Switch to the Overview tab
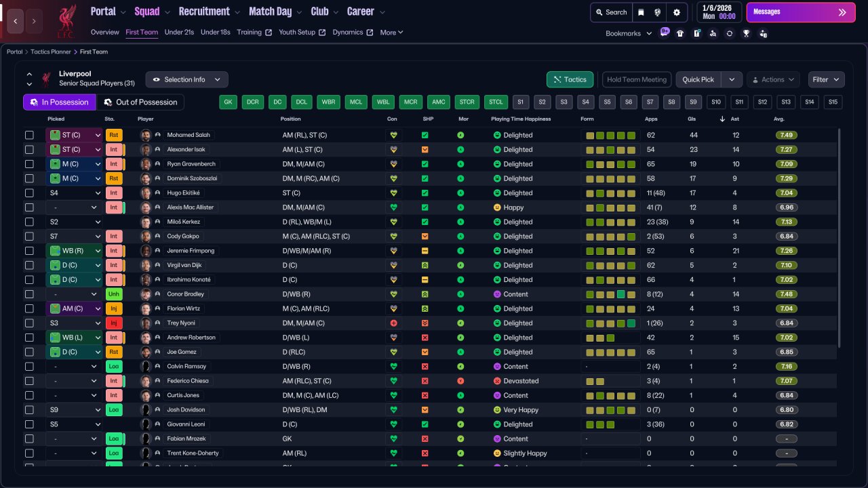The height and width of the screenshot is (488, 868). coord(104,33)
